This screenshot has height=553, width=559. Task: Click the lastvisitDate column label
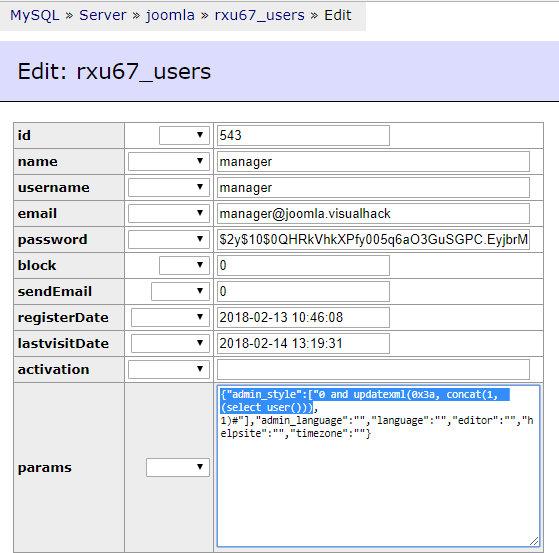tap(63, 343)
